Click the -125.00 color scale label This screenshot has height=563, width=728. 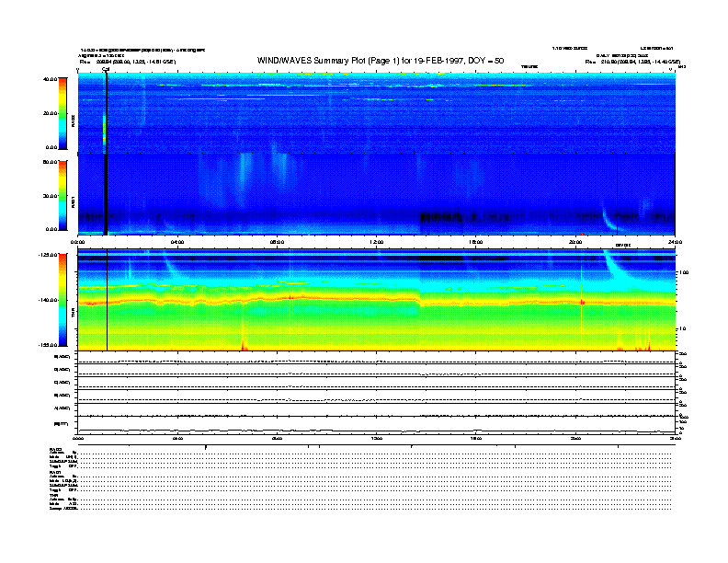tap(48, 255)
